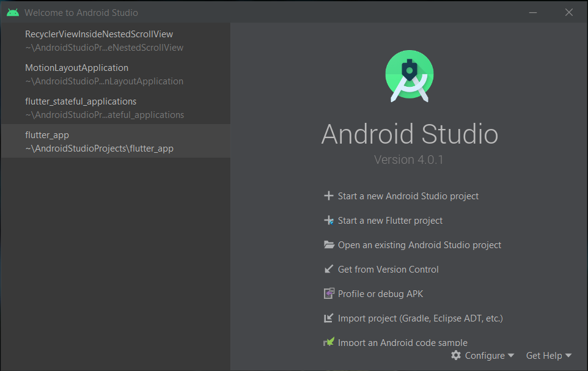Select Import an Android code sample
The height and width of the screenshot is (371, 588).
[x=402, y=342]
